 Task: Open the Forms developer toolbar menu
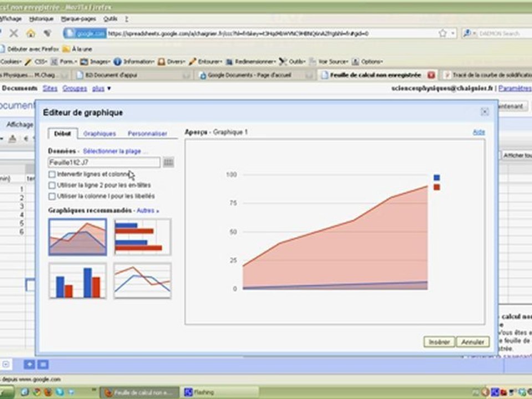click(64, 62)
